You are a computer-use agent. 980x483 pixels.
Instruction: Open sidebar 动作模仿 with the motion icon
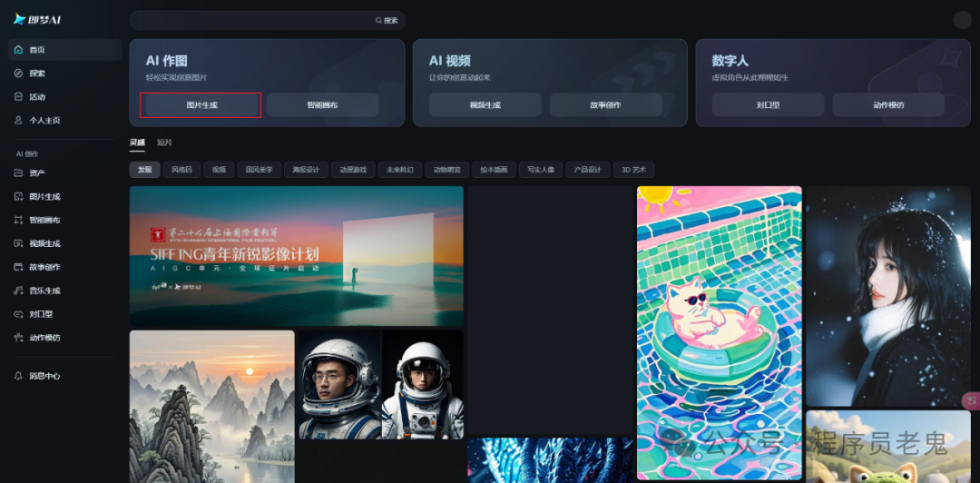click(x=19, y=337)
